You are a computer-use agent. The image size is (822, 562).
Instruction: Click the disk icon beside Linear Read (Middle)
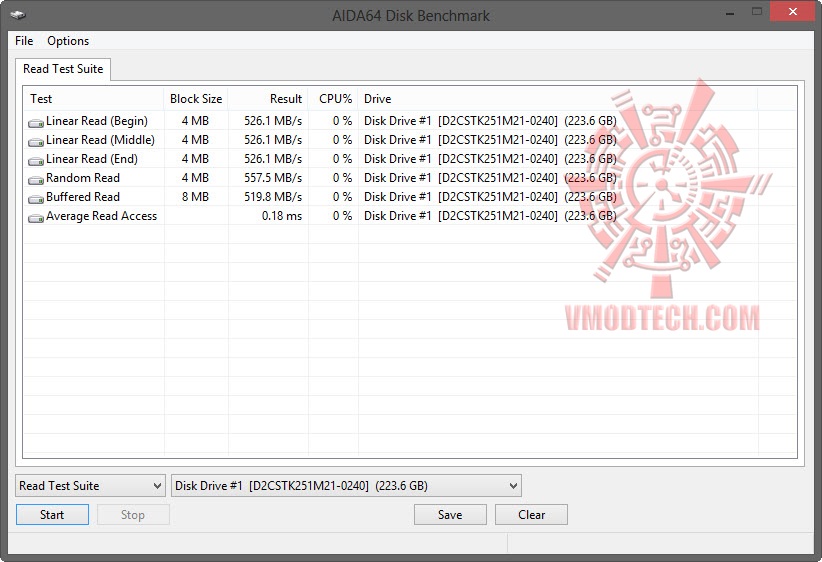(x=36, y=142)
